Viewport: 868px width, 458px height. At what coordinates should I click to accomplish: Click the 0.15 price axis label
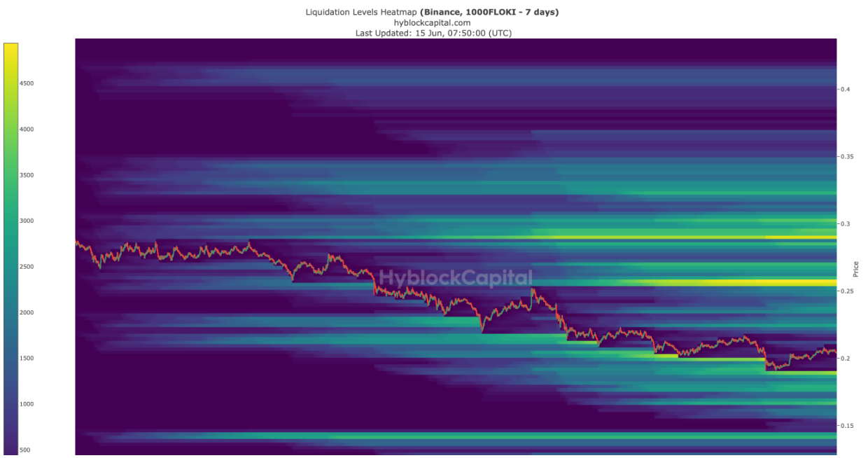847,426
